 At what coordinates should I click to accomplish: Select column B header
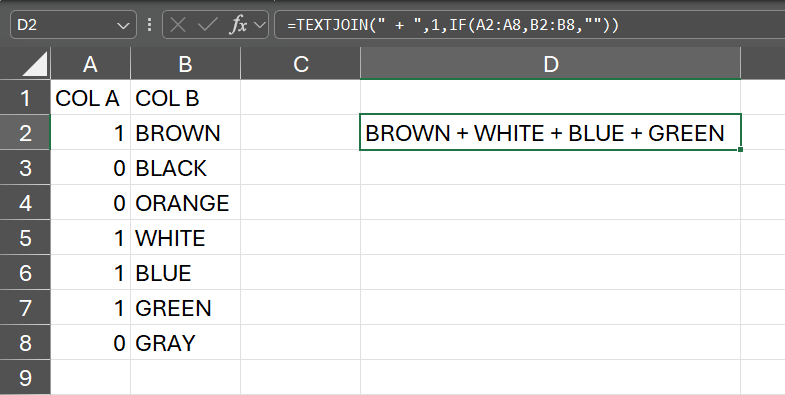(185, 64)
